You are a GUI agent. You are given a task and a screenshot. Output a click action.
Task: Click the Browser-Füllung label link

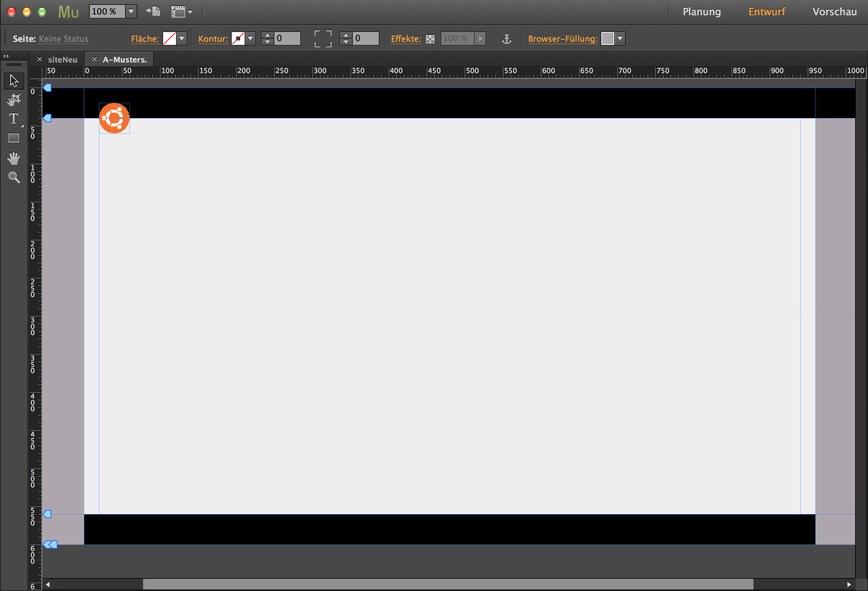(563, 39)
